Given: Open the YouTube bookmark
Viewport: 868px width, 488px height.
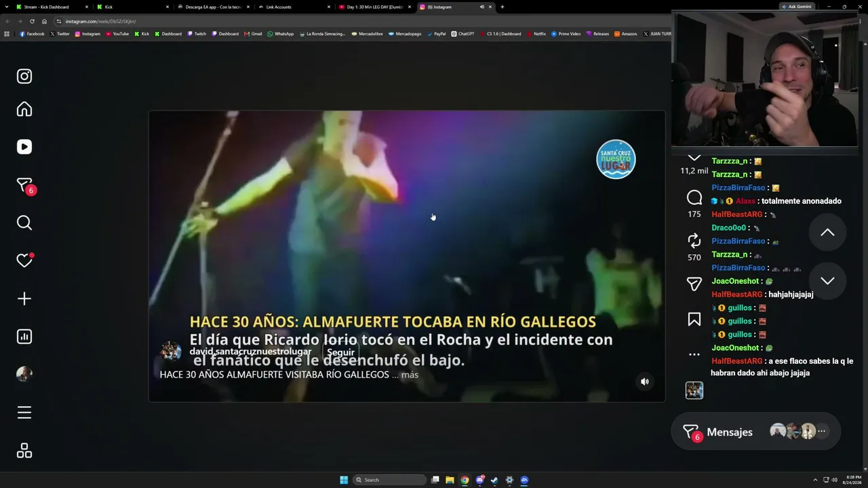Looking at the screenshot, I should [117, 34].
